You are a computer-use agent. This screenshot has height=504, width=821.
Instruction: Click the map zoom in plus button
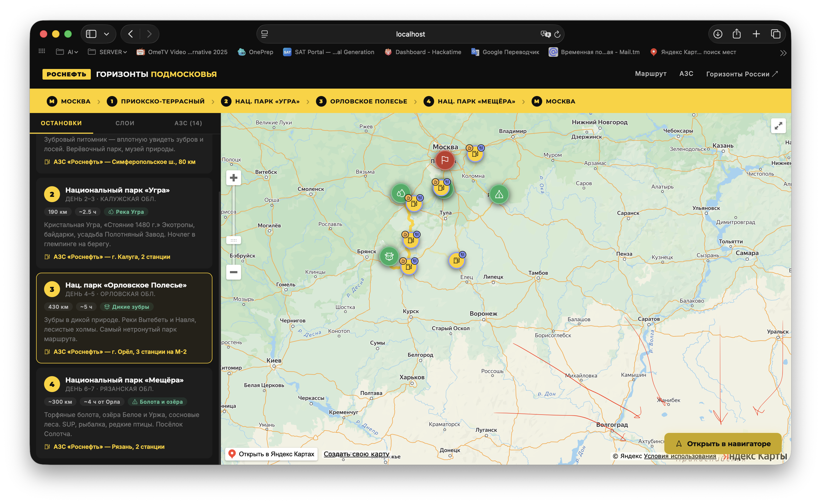pyautogui.click(x=233, y=178)
